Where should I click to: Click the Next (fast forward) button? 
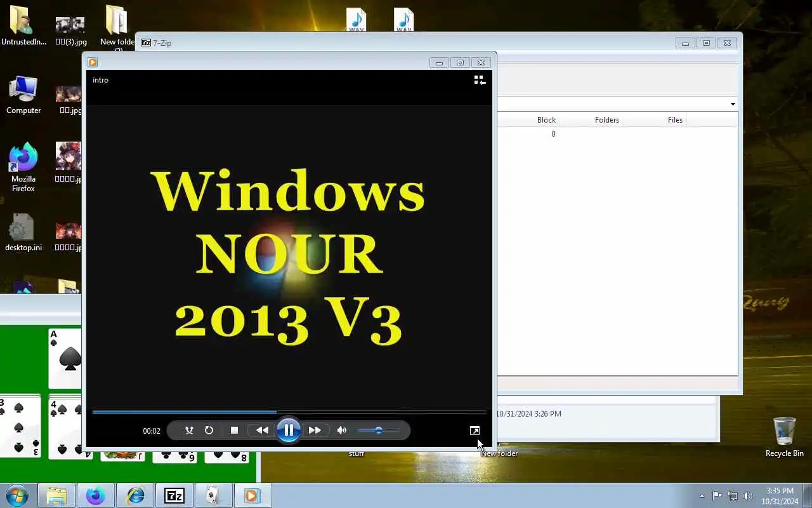(315, 431)
